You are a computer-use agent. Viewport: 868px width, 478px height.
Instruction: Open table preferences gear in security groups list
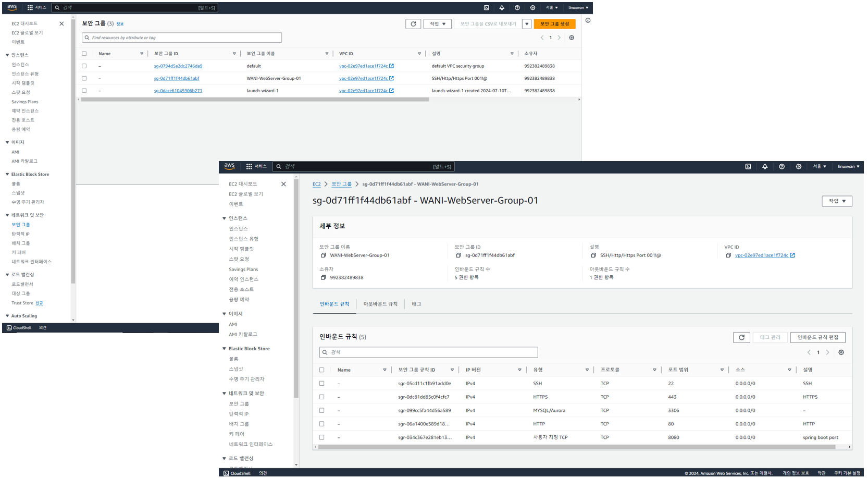click(572, 38)
